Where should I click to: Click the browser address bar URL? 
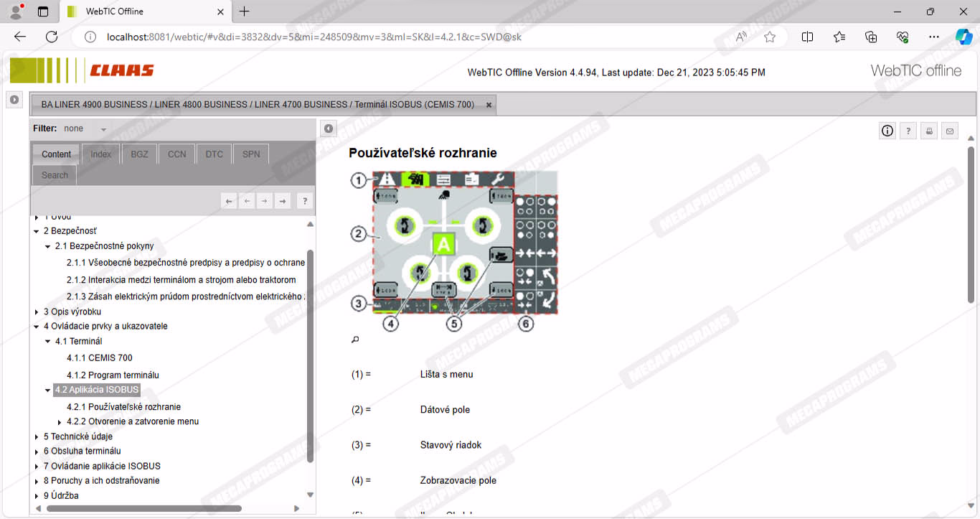point(314,37)
